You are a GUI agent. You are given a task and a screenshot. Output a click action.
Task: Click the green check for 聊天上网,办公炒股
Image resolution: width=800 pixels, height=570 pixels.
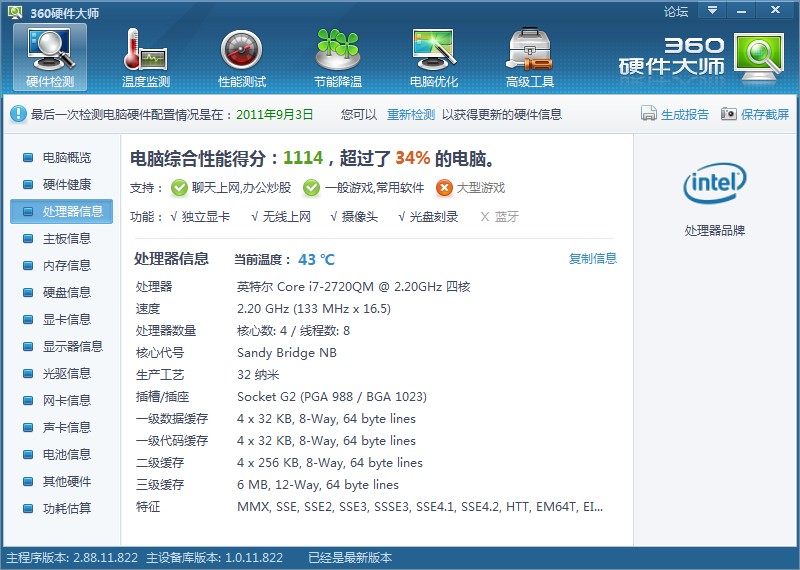(x=179, y=188)
